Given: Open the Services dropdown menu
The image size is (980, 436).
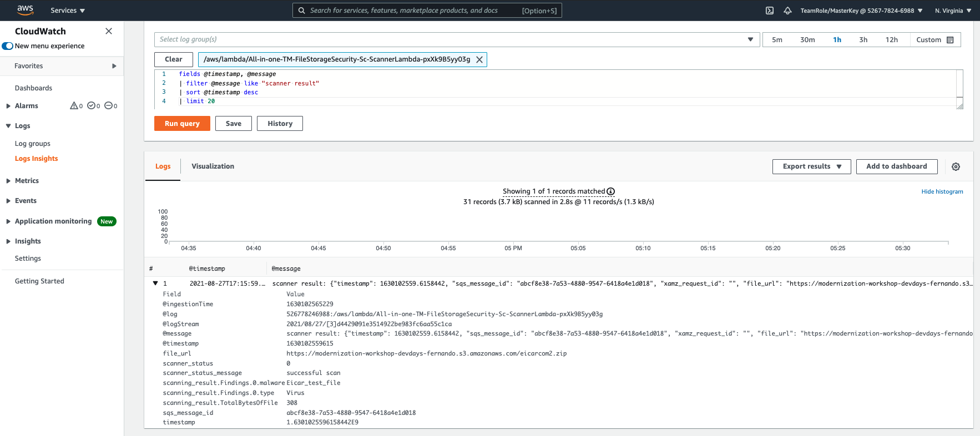Looking at the screenshot, I should 68,11.
